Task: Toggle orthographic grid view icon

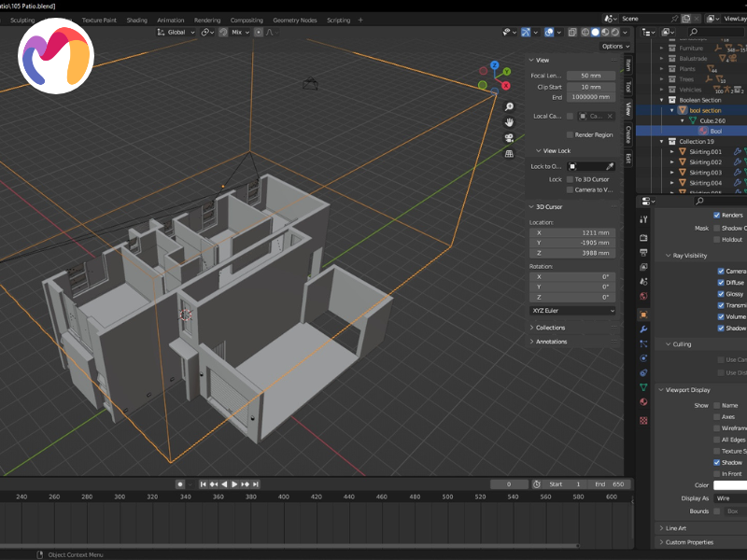Action: 509,153
